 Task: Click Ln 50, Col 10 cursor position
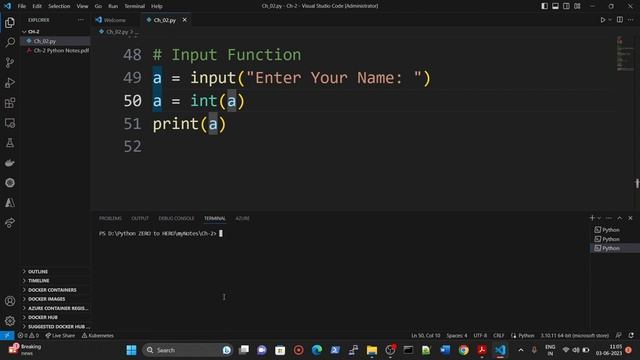tap(426, 336)
